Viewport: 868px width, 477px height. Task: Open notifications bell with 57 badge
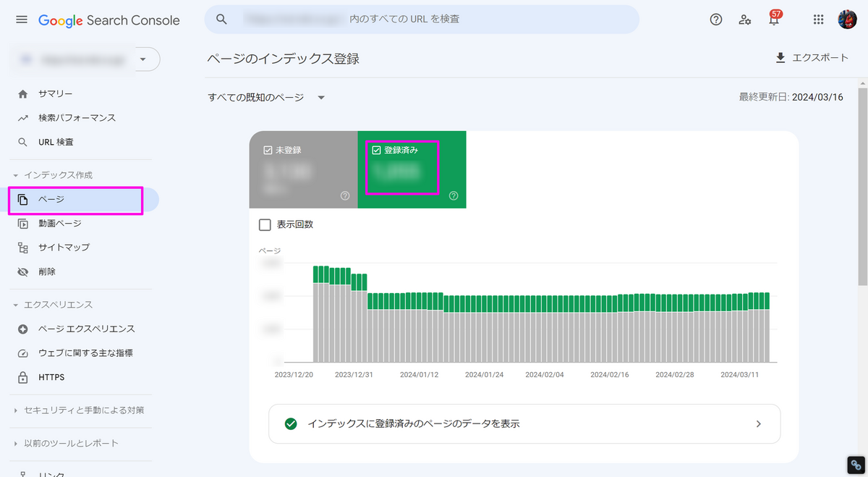pos(774,19)
